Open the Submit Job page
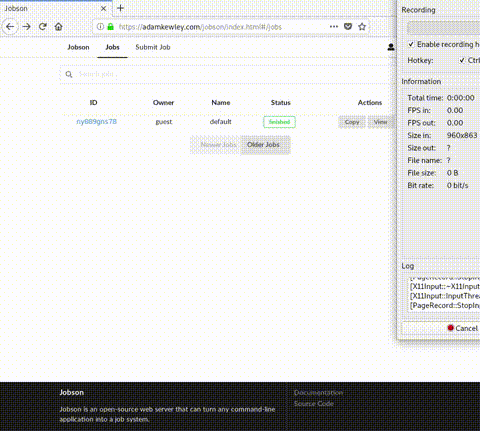Screen dimensions: 480x431 153,47
